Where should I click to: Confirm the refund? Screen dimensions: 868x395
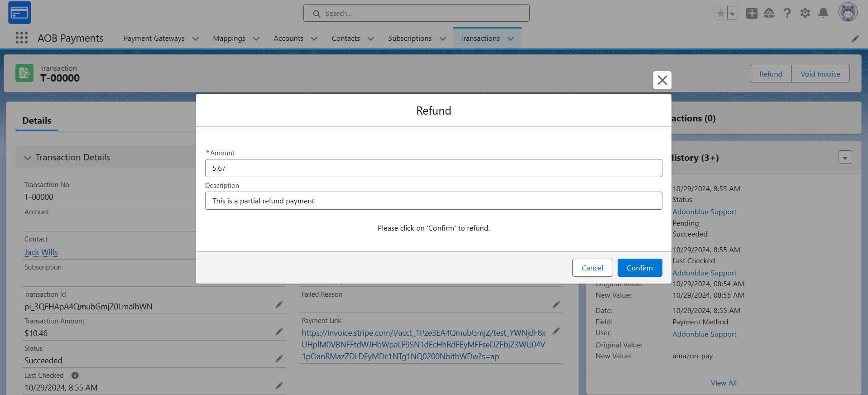coord(639,268)
